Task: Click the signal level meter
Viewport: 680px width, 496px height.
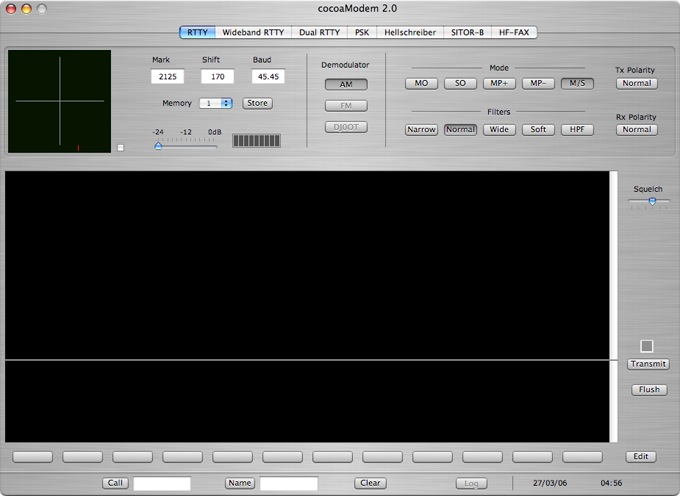Action: 256,140
